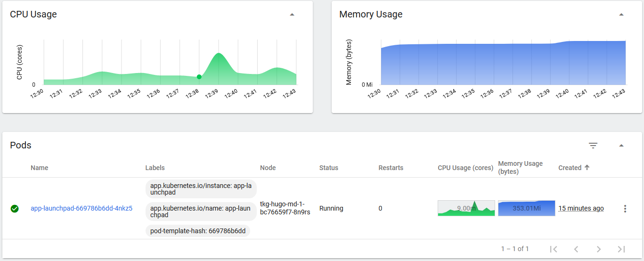The width and height of the screenshot is (644, 261).
Task: Open pod actions three-dot menu
Action: coord(625,209)
